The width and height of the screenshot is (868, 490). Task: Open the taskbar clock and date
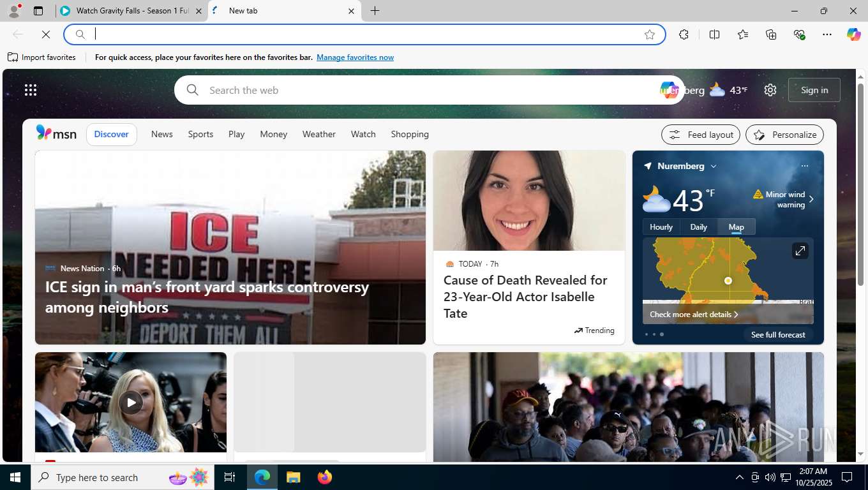[813, 477]
